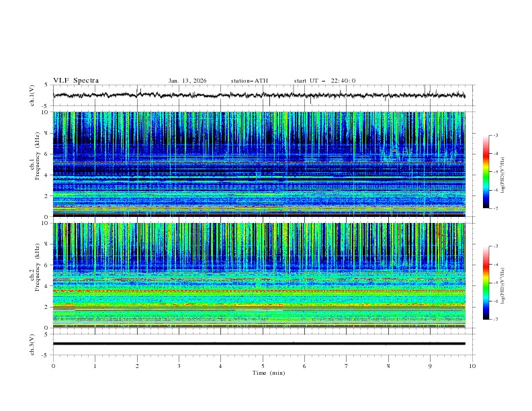Click the 5 minute tick label on time axis
532x411 pixels.
263,365
